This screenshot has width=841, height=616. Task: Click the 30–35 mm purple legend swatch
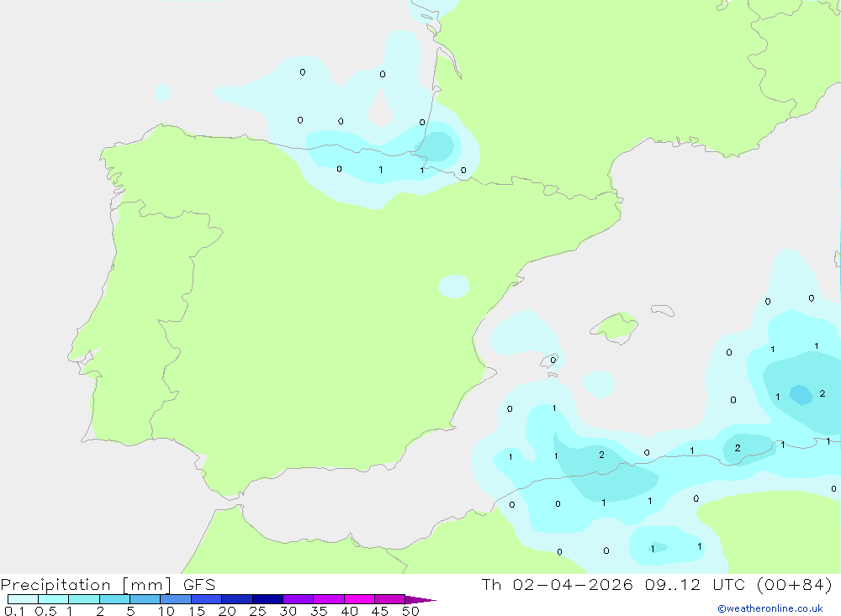[x=298, y=599]
